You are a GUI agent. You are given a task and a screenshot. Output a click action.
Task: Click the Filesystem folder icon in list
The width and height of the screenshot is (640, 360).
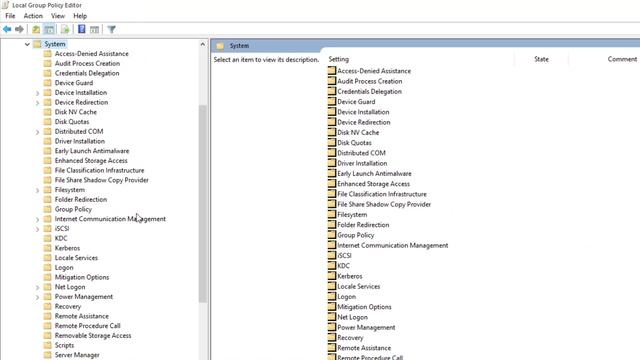pos(331,214)
